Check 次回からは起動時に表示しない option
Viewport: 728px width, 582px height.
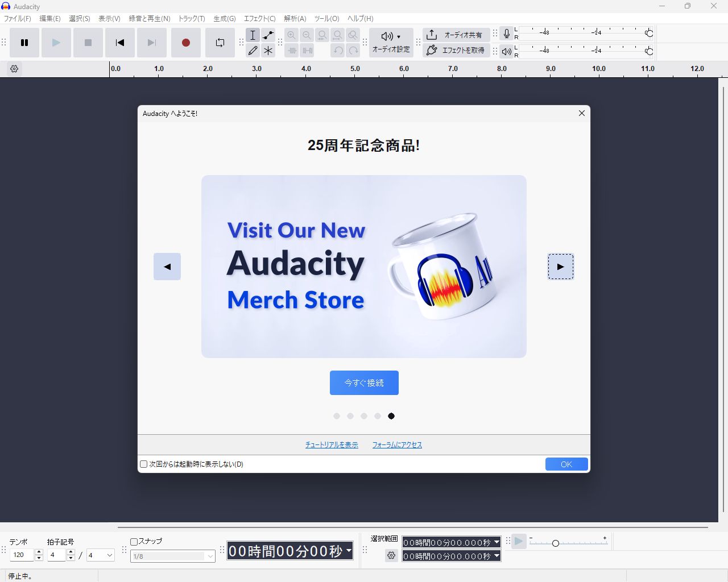click(x=144, y=464)
